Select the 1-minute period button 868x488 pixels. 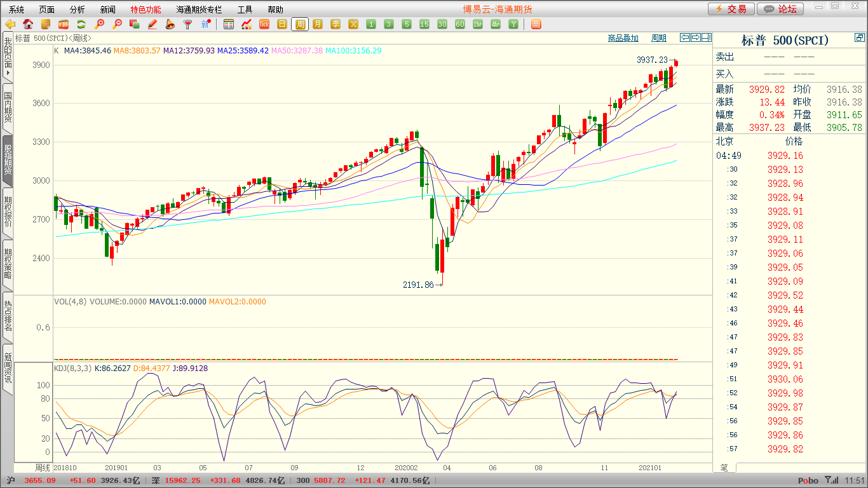tap(371, 24)
